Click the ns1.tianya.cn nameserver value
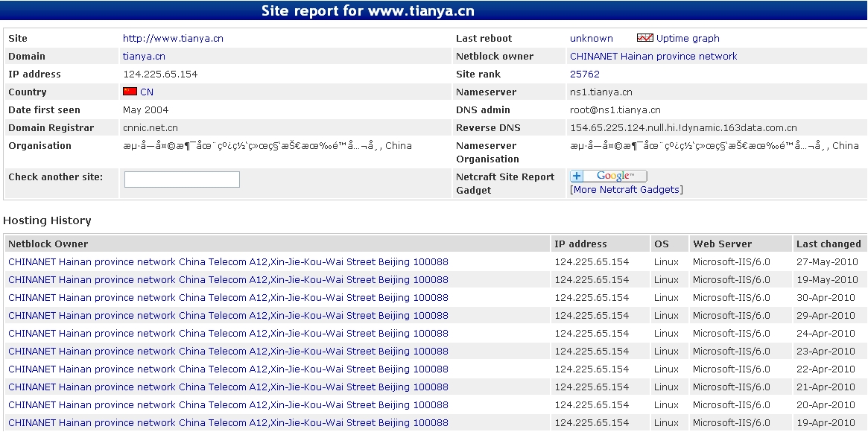This screenshot has width=868, height=432. (x=601, y=92)
